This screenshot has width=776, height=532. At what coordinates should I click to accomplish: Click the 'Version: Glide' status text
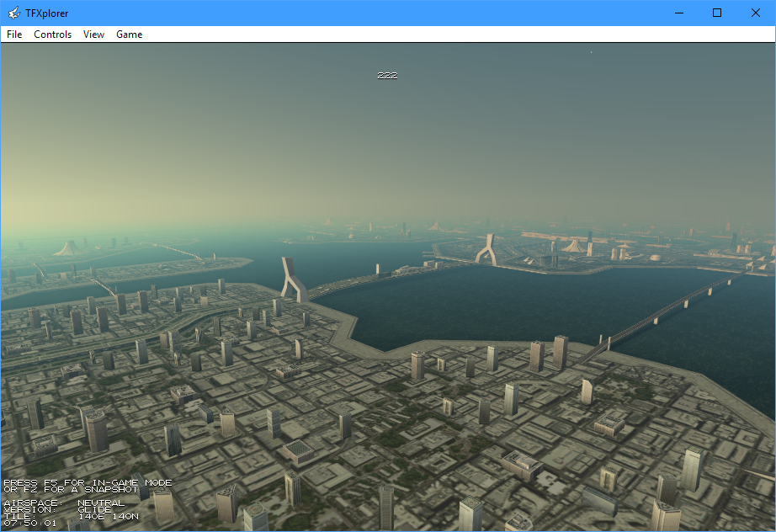coord(57,509)
